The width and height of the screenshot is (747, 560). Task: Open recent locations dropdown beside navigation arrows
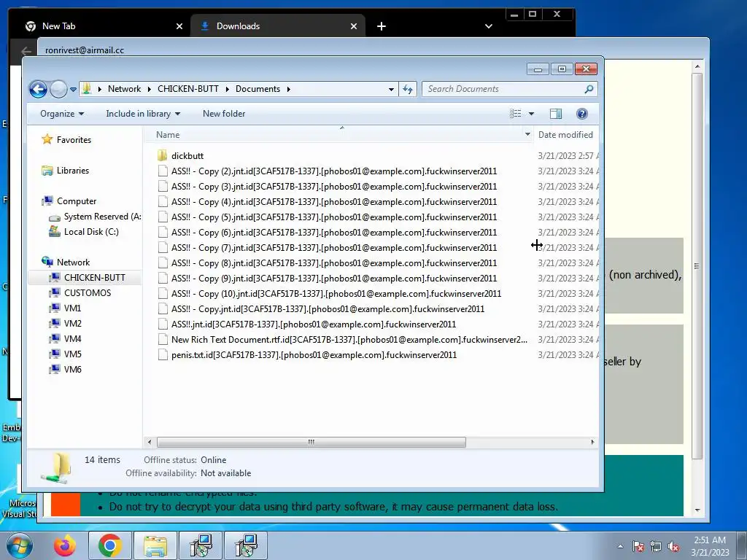click(73, 89)
